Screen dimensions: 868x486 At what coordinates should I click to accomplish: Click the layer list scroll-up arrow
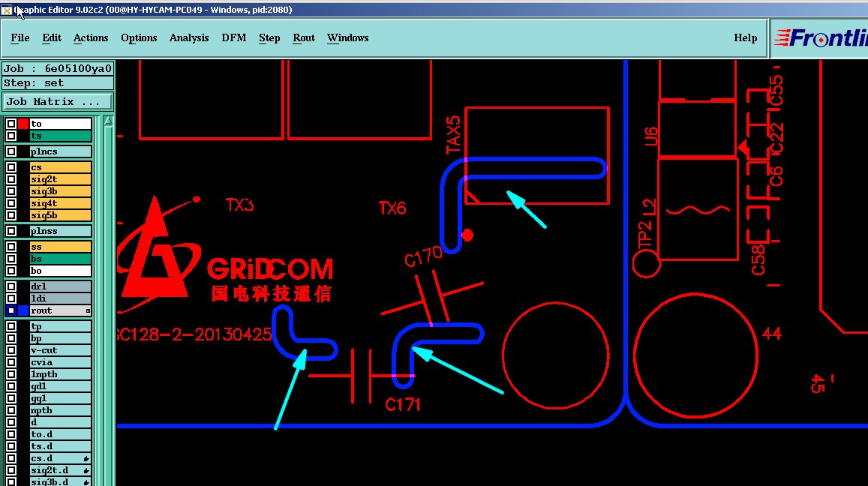(108, 121)
